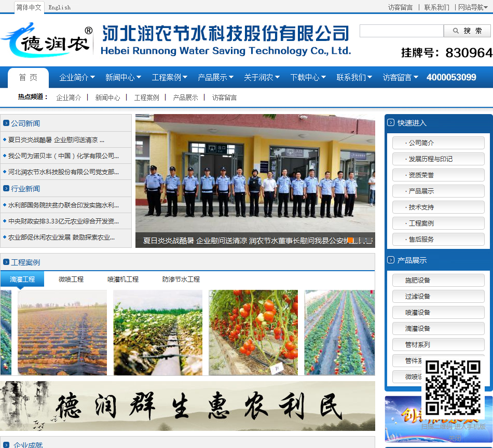Viewport: 493px width, 448px height.
Task: Open news 农业部促休闲农业发展
Action: 61,237
